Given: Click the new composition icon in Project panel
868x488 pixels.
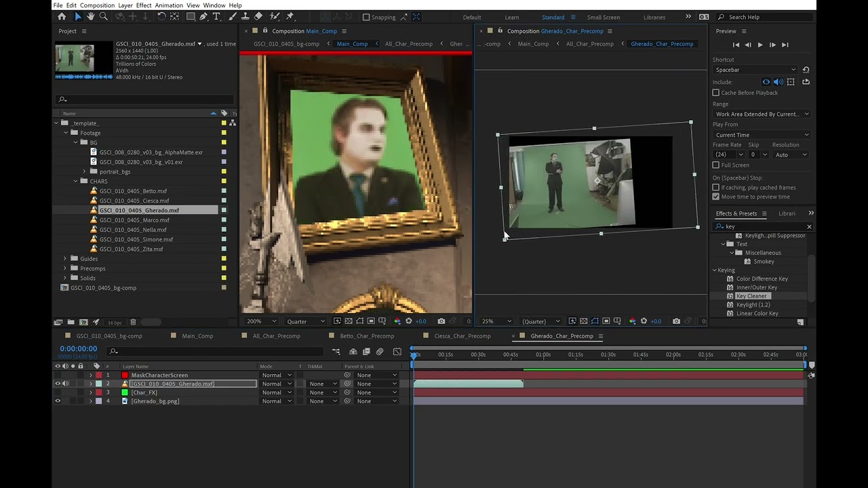Looking at the screenshot, I should (x=83, y=322).
